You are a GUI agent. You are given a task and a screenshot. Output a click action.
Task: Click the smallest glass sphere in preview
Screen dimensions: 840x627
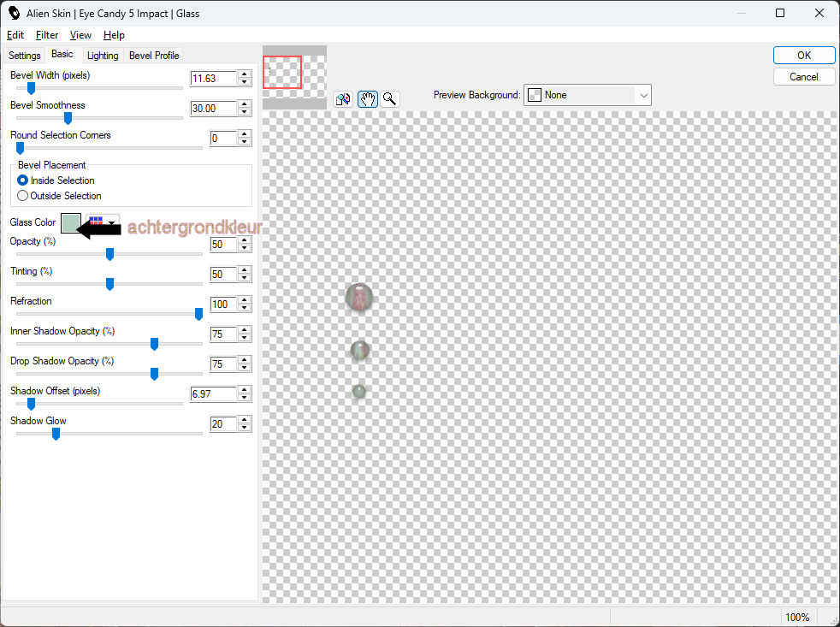359,391
